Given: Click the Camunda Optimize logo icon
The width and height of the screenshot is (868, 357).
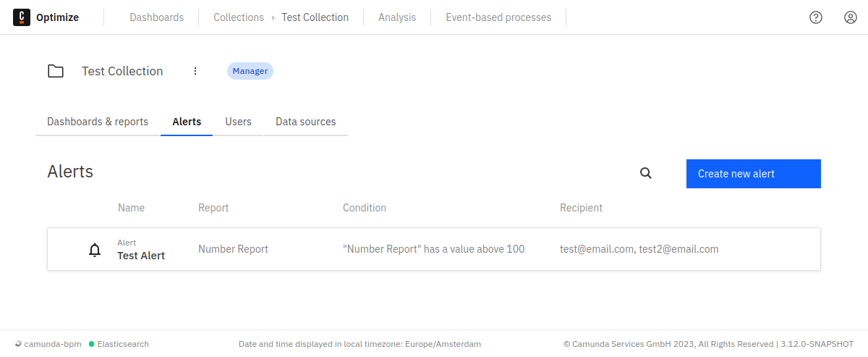Looking at the screenshot, I should pos(22,17).
